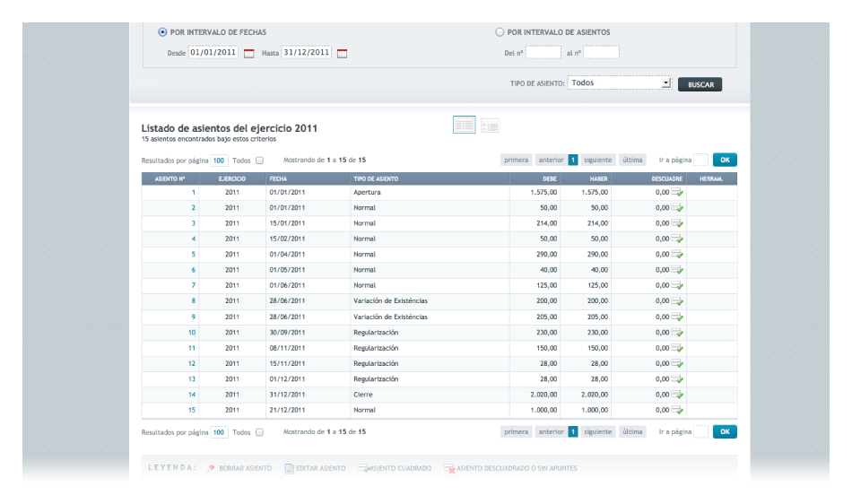Select Por Intervalo de Fechas radio

coord(162,32)
